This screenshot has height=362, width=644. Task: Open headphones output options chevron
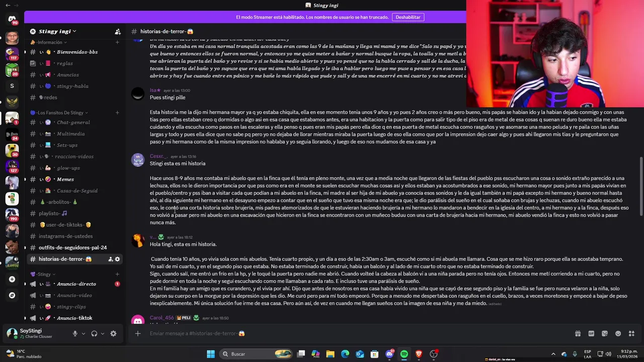103,333
